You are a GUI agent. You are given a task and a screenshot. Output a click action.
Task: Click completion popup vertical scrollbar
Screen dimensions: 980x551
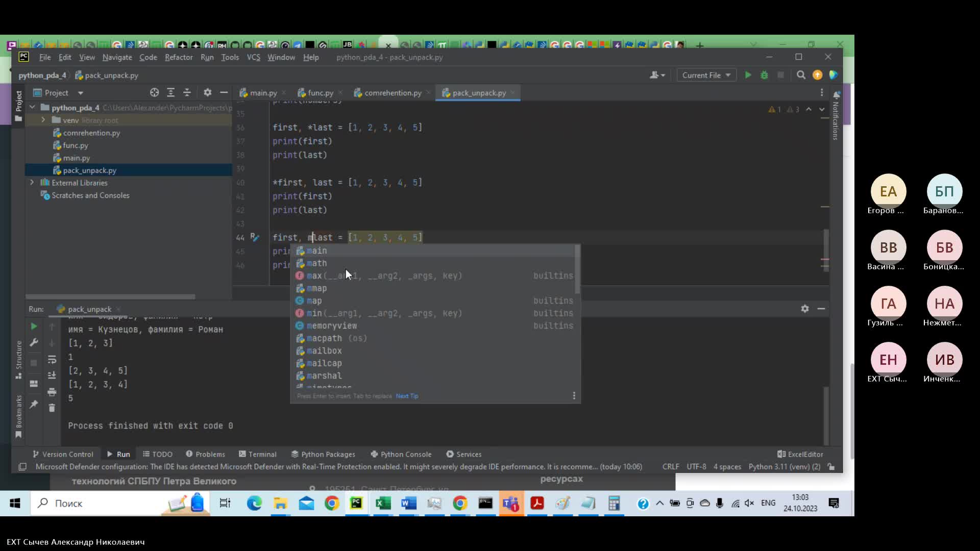click(x=577, y=269)
